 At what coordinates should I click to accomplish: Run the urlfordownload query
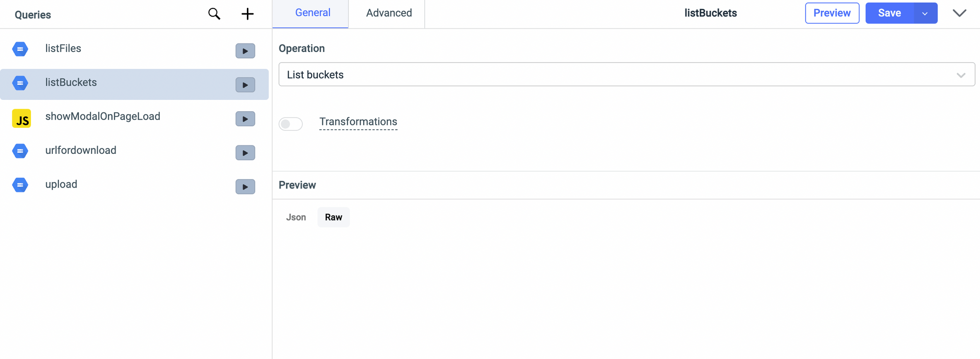coord(245,153)
